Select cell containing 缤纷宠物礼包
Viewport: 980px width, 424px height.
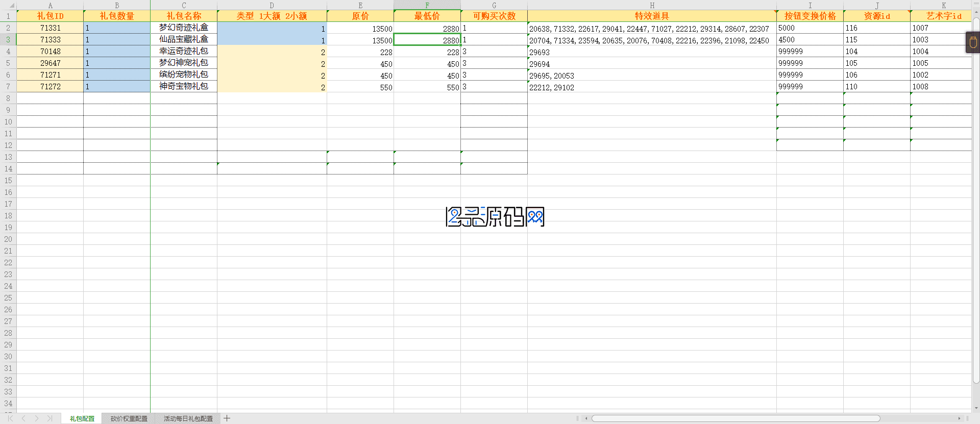(184, 74)
